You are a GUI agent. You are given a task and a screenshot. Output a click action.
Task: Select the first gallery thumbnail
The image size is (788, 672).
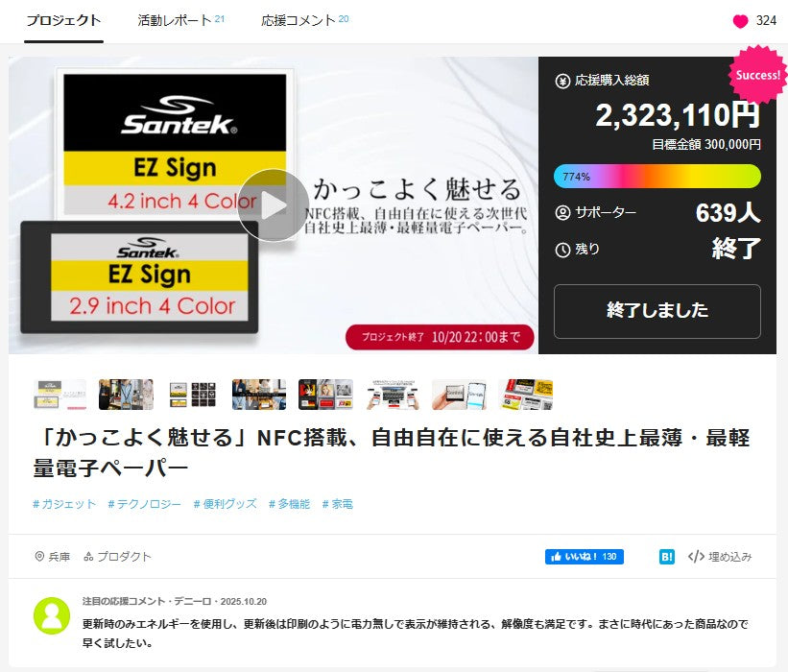[60, 395]
